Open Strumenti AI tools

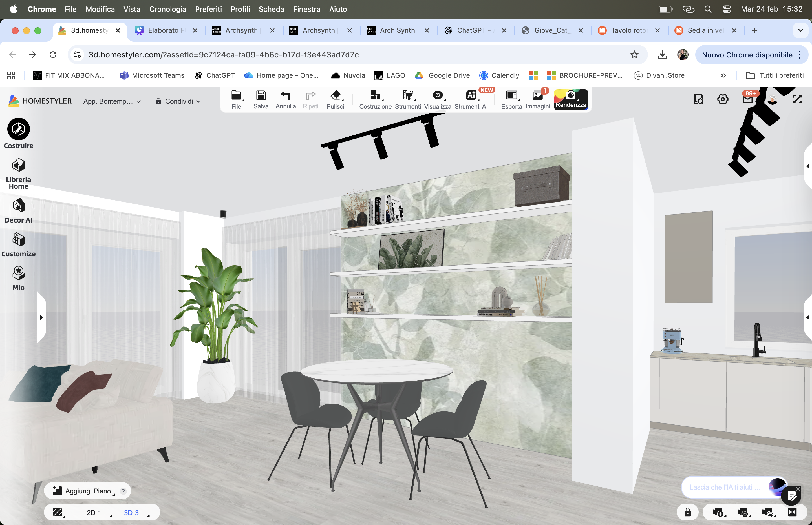(471, 99)
